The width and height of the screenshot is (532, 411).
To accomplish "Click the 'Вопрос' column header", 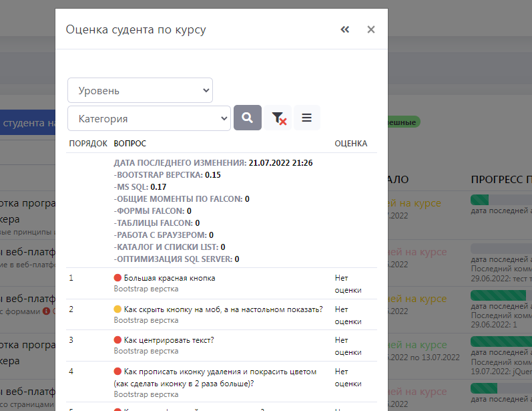I will click(129, 144).
